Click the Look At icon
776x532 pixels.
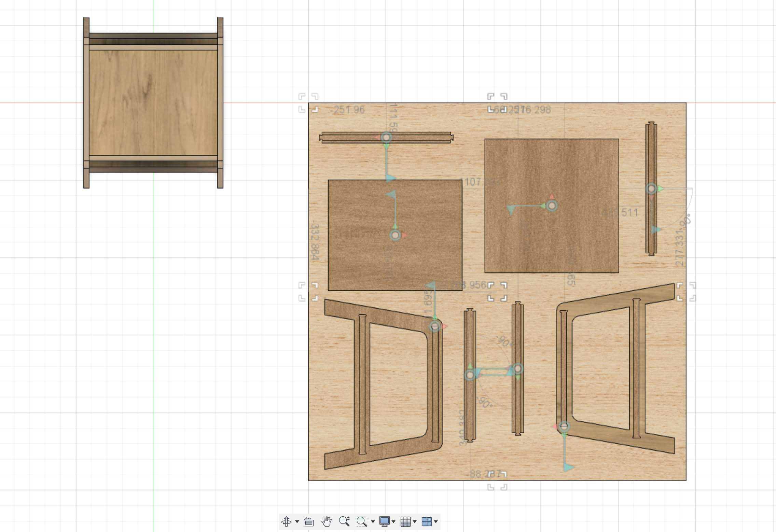pos(309,521)
